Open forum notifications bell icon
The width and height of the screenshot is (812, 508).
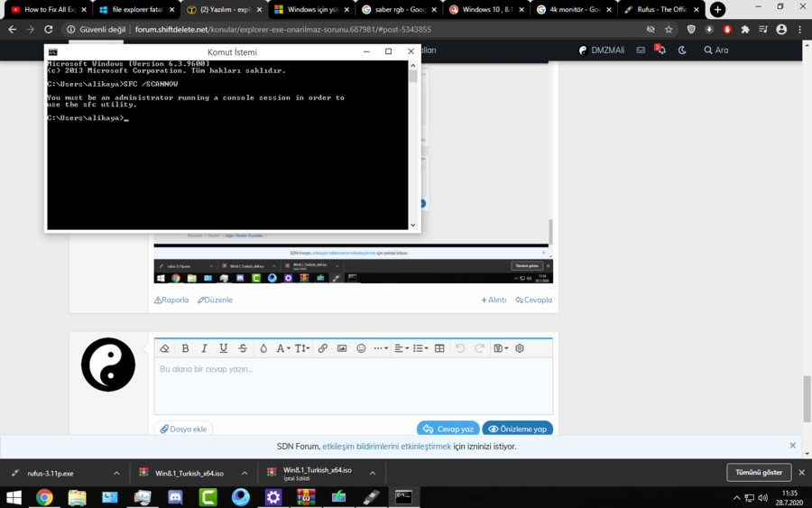click(660, 50)
